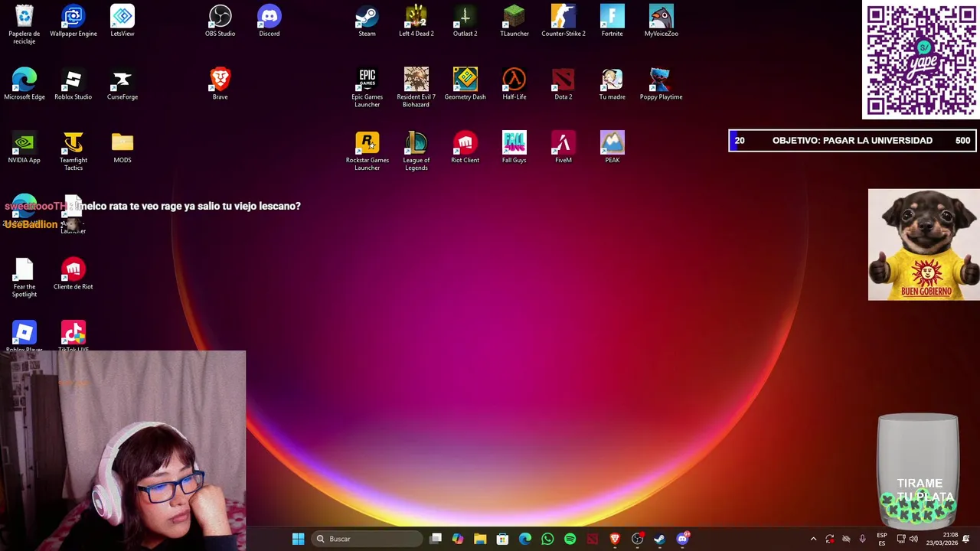The width and height of the screenshot is (980, 551).
Task: Select League of Legends desktop icon
Action: point(416,152)
